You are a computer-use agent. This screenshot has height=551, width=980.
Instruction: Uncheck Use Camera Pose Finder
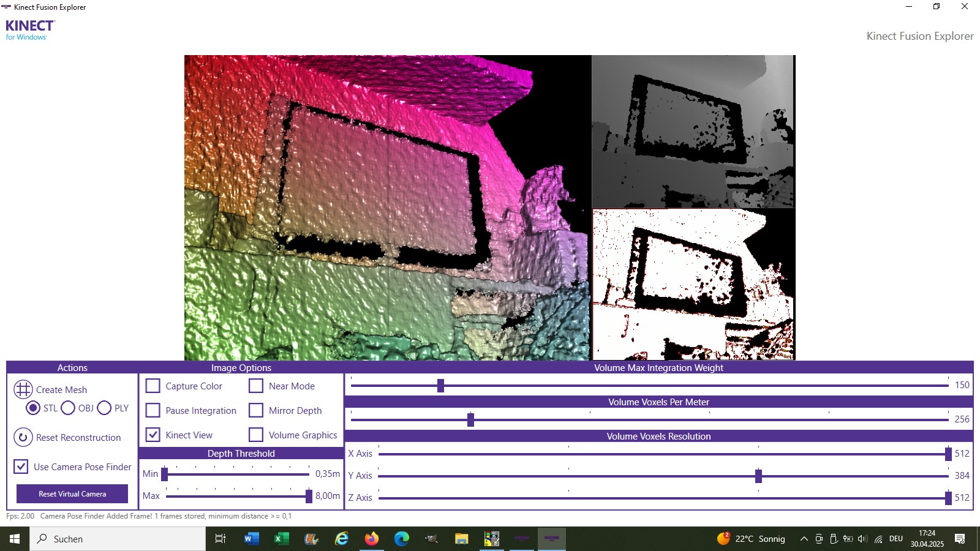(21, 467)
